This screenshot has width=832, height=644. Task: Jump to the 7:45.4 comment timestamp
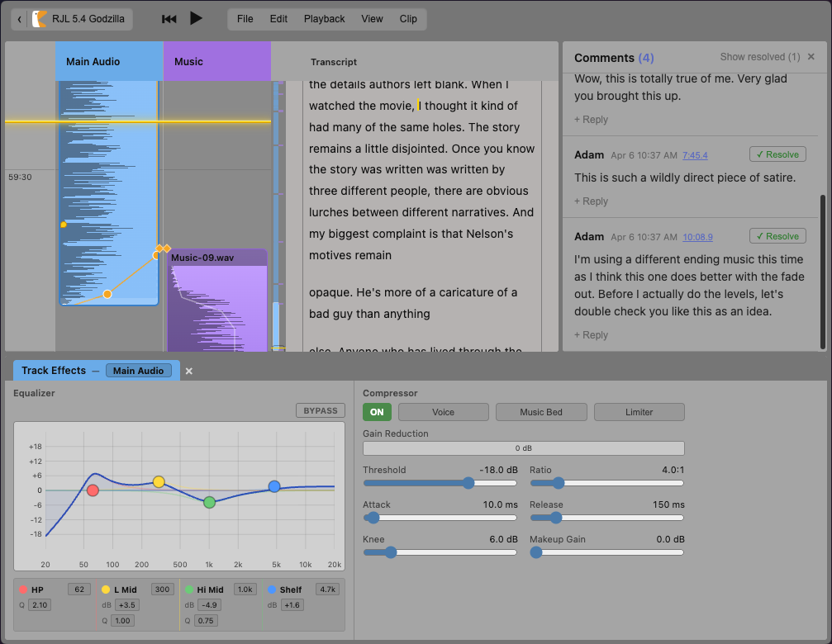[x=695, y=155]
